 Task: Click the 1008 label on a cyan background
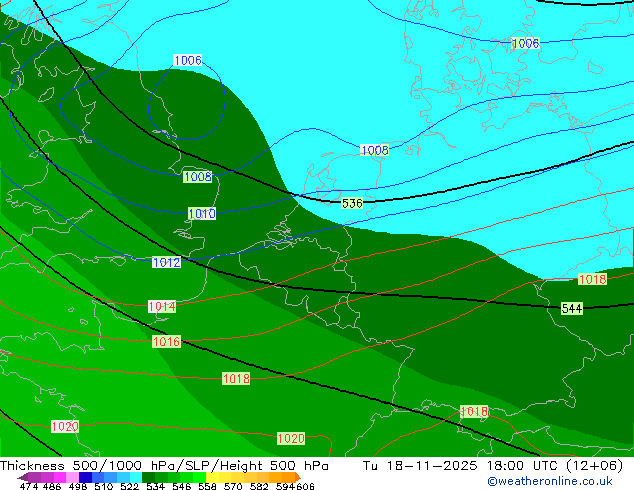pyautogui.click(x=374, y=150)
